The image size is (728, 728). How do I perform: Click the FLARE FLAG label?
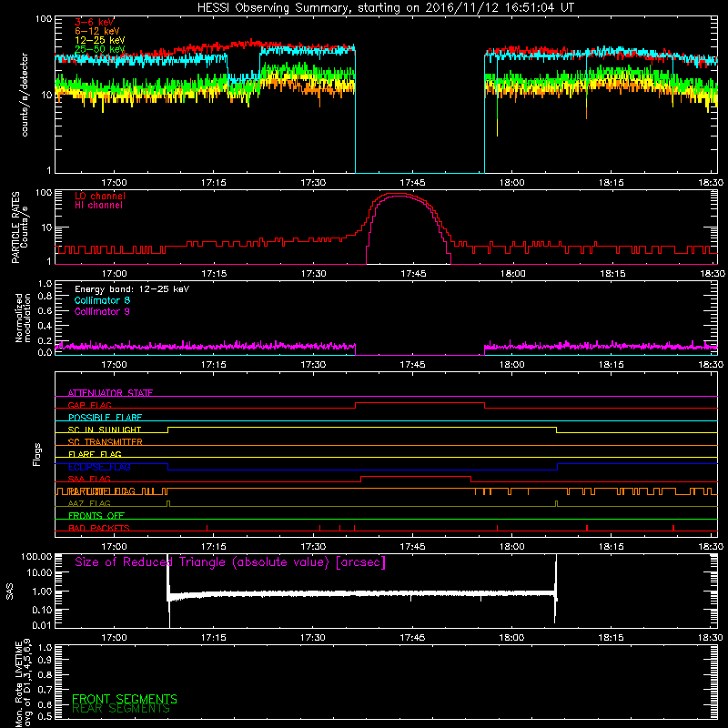(x=95, y=454)
